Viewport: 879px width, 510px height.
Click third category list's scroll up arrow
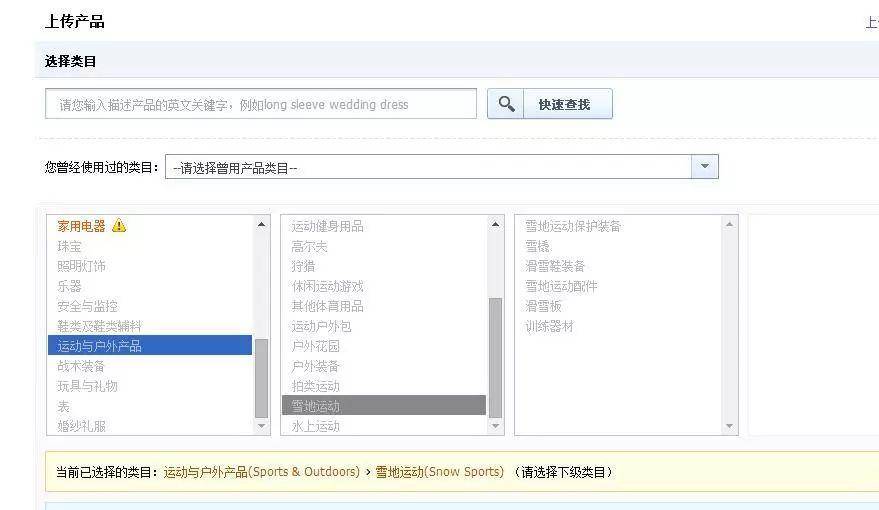click(729, 224)
